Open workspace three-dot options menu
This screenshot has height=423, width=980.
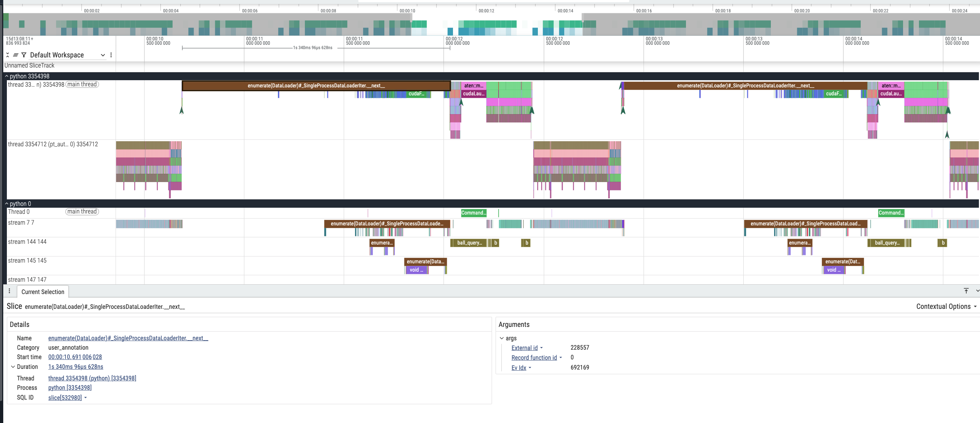pos(111,55)
